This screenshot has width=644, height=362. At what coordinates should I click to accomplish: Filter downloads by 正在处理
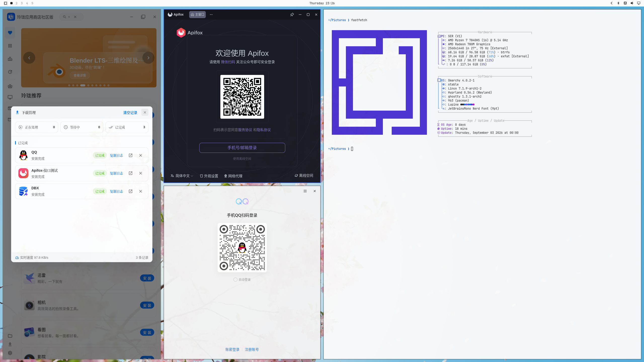pyautogui.click(x=37, y=127)
